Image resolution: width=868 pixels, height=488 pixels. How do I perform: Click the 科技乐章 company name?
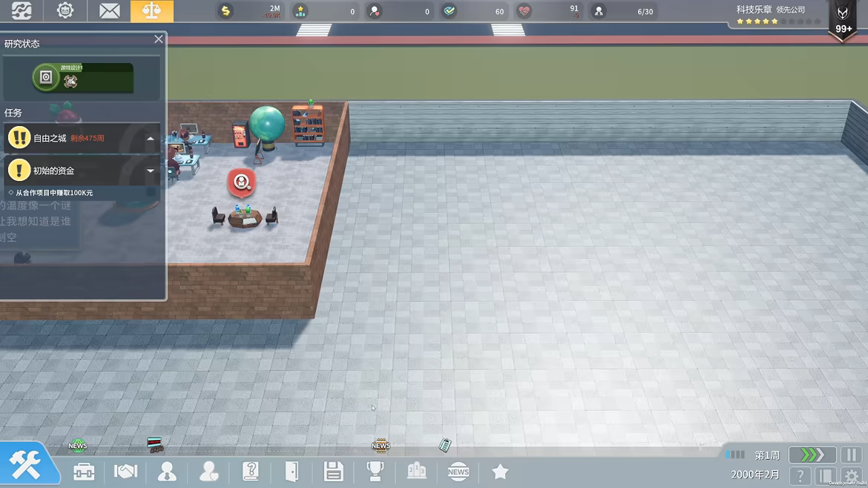754,10
